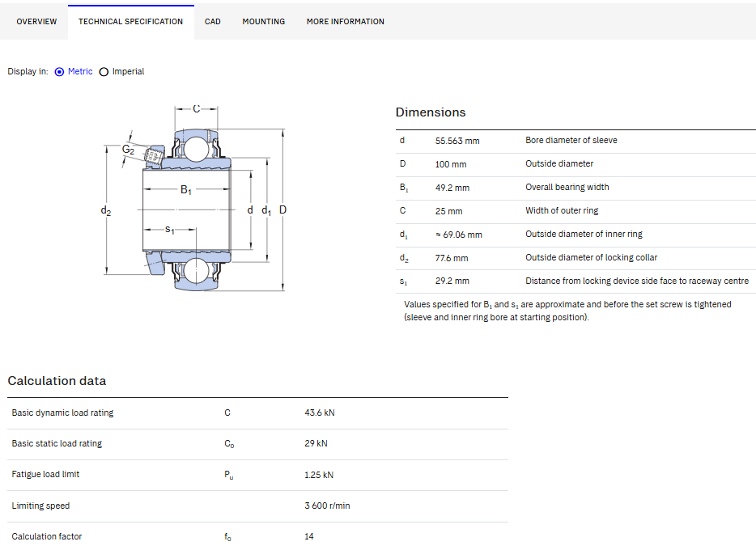Click 'Width of outer ring' description
The height and width of the screenshot is (550, 756).
pos(562,210)
